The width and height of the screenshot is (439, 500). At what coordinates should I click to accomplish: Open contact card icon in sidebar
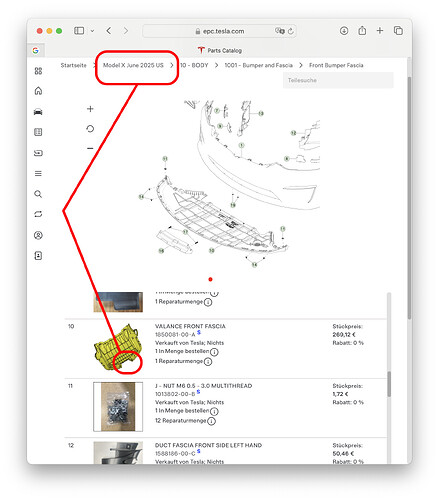(38, 256)
